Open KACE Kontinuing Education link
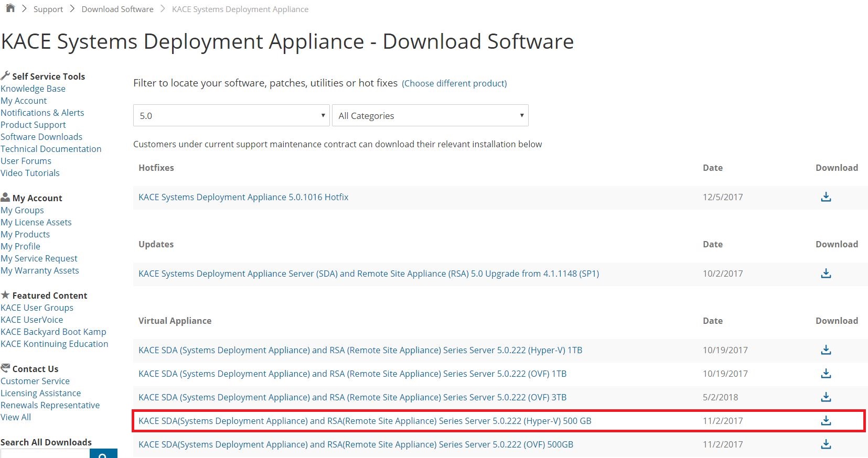The width and height of the screenshot is (868, 458). click(55, 344)
